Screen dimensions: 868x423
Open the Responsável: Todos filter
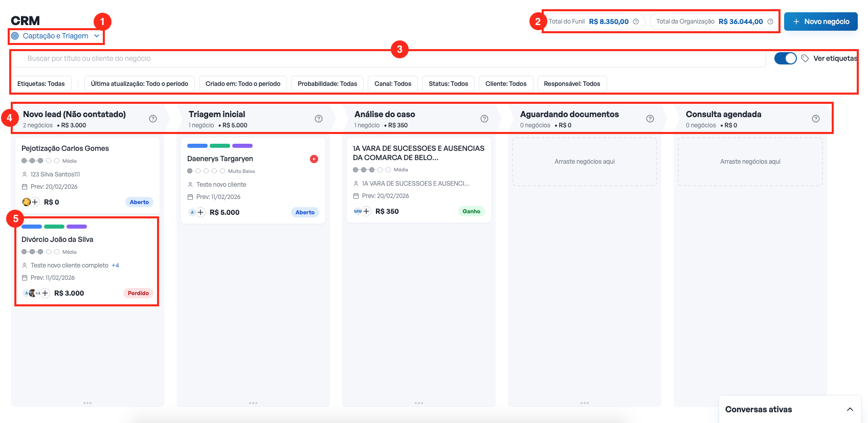coord(572,84)
